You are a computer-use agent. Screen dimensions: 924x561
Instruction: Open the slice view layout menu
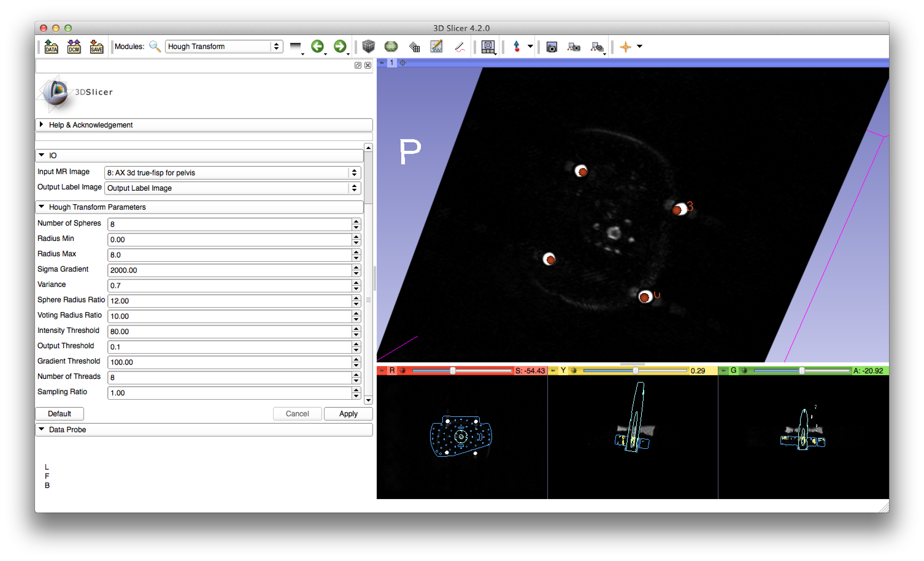pyautogui.click(x=488, y=47)
